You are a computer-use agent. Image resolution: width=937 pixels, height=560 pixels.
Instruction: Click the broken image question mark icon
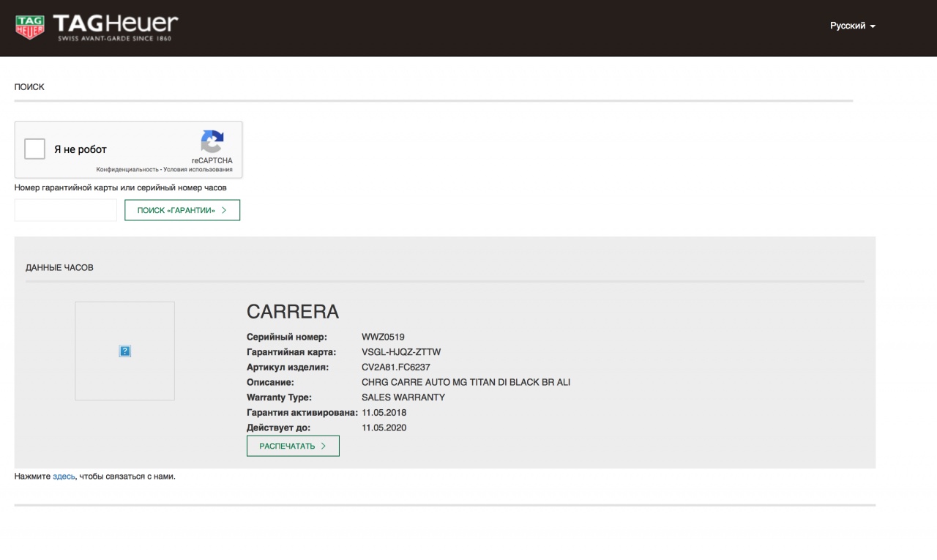[x=125, y=351]
